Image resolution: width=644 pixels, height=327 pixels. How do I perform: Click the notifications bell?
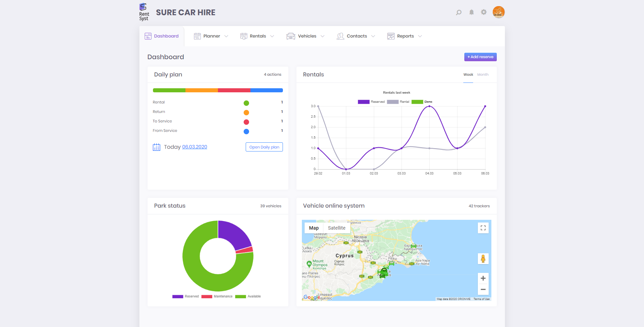[471, 12]
